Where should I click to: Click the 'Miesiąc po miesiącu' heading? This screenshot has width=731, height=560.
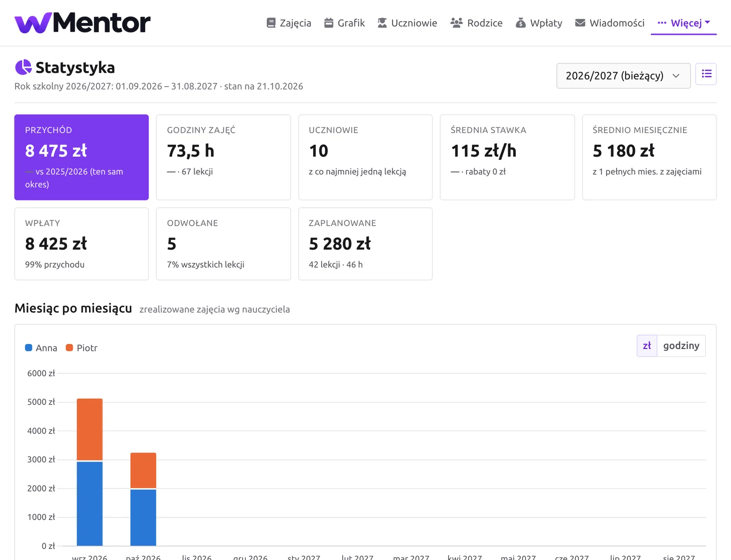coord(73,308)
